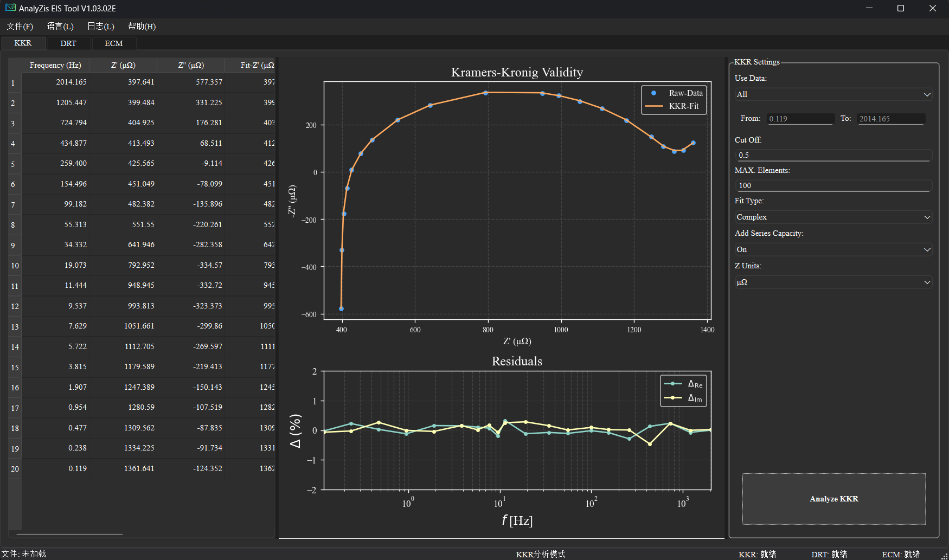Click the Cut Off input field
949x560 pixels.
coord(833,155)
